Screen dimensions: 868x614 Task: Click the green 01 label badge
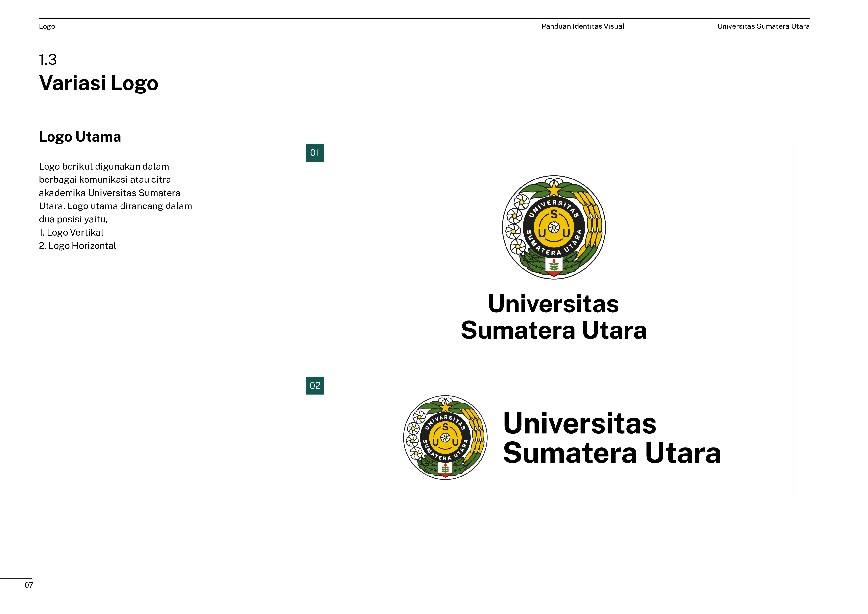point(314,153)
